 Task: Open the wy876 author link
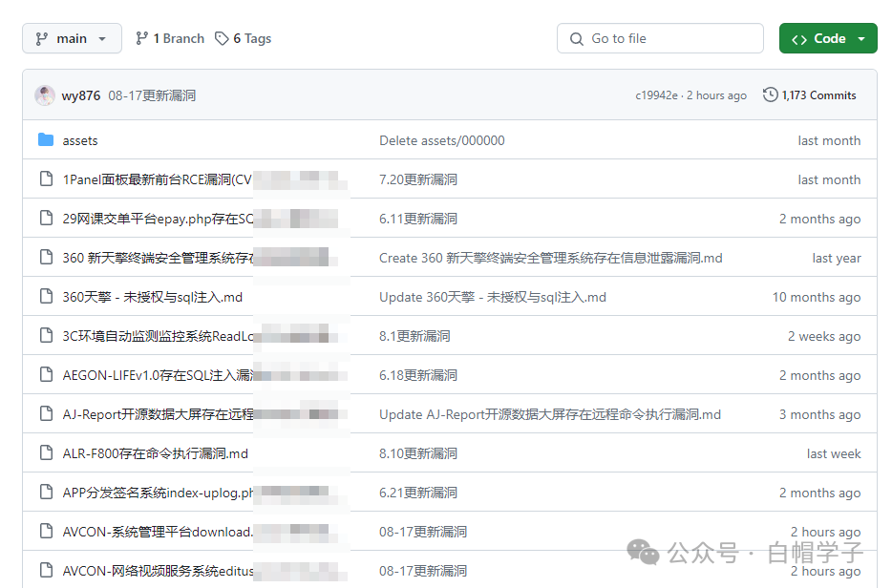(81, 95)
